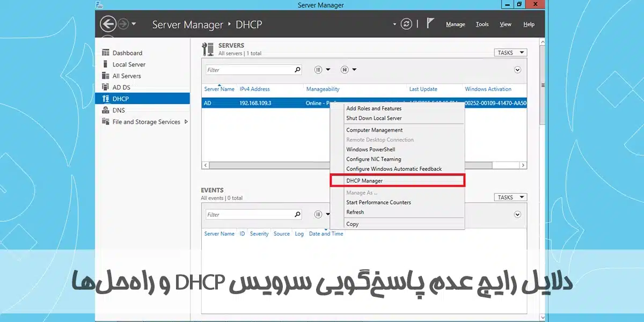Open the Tools menu

coord(482,24)
